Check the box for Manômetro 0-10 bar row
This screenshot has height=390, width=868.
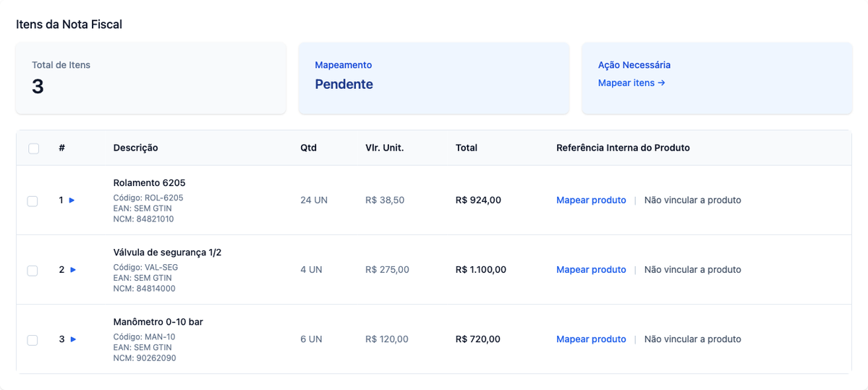pyautogui.click(x=33, y=339)
